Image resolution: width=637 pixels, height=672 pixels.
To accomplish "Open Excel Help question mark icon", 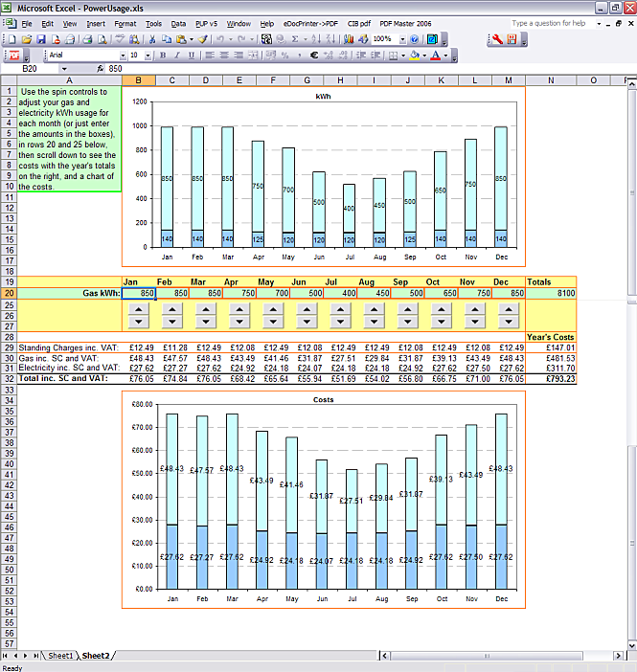I will pyautogui.click(x=415, y=39).
